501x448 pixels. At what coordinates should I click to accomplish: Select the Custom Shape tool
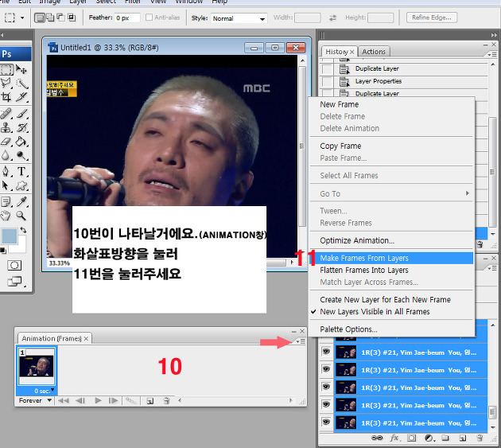click(21, 185)
